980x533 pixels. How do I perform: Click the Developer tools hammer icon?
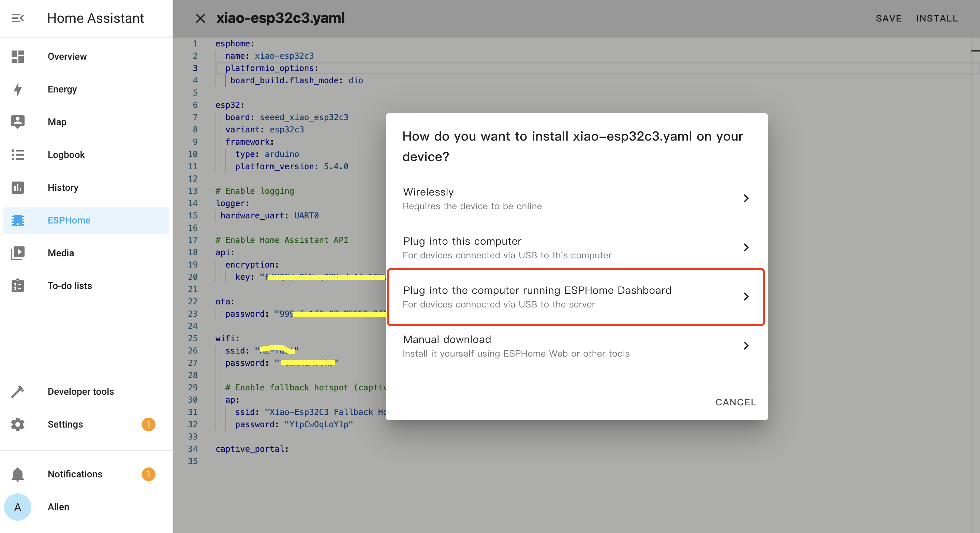[x=17, y=391]
